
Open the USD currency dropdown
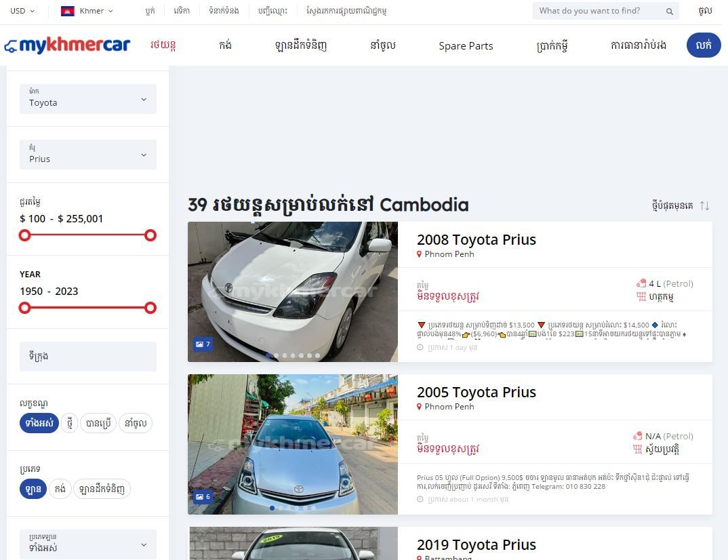(x=22, y=11)
